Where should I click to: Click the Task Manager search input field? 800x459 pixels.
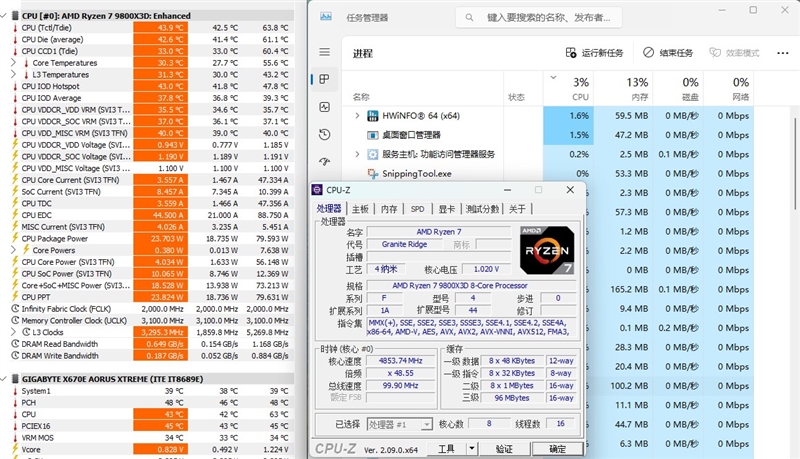point(539,18)
